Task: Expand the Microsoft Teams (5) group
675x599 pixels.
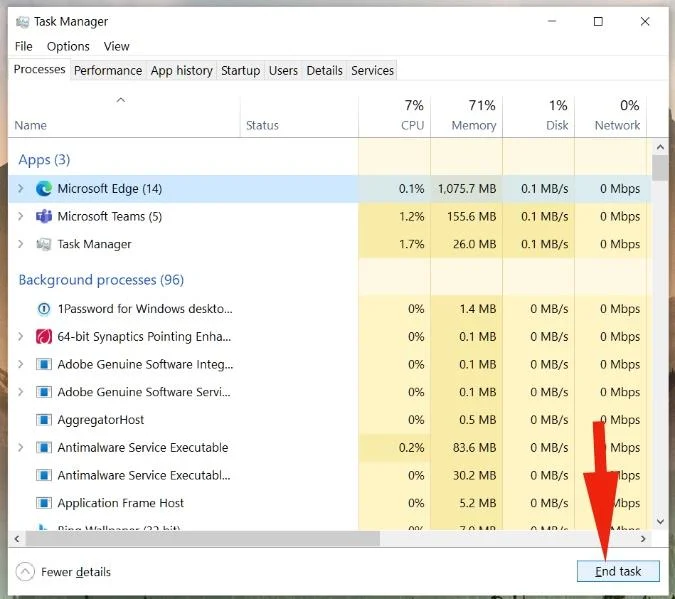Action: (x=20, y=216)
